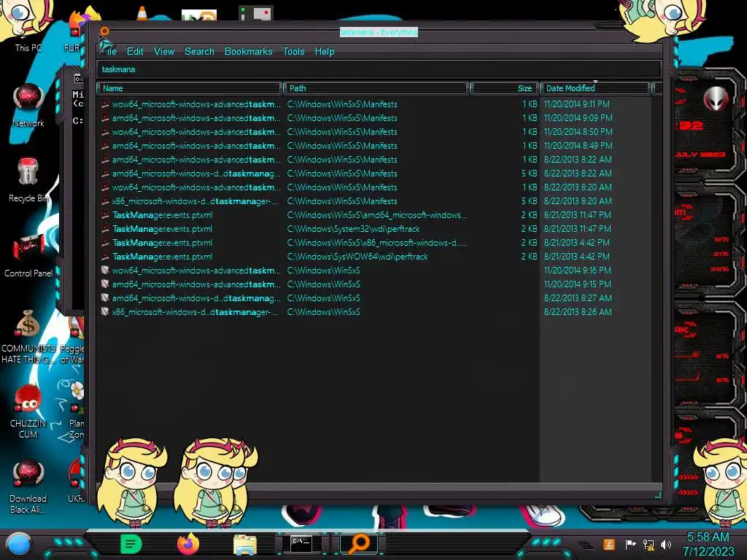
Task: Sort results by the Size column
Action: click(x=505, y=88)
